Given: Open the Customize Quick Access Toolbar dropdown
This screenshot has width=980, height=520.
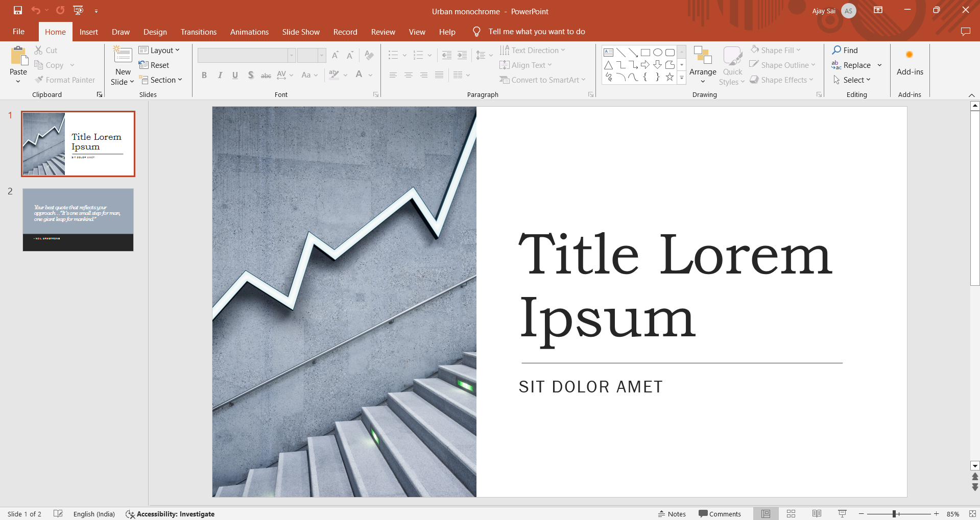Looking at the screenshot, I should point(96,11).
